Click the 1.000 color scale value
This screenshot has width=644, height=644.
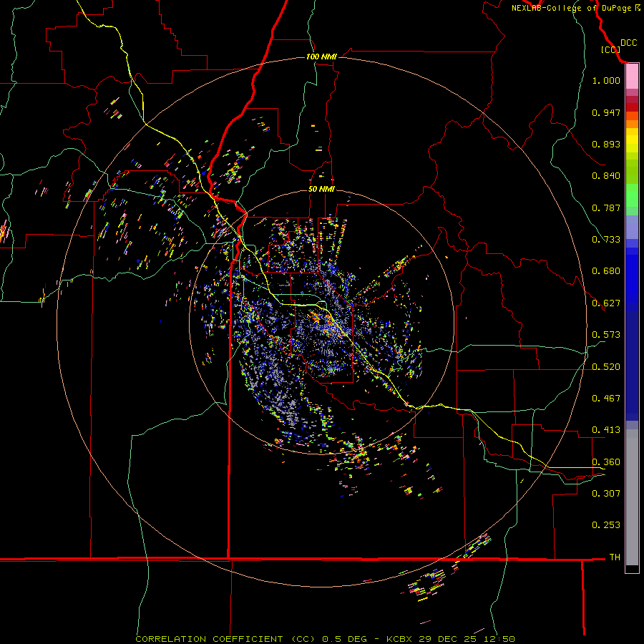click(x=606, y=80)
